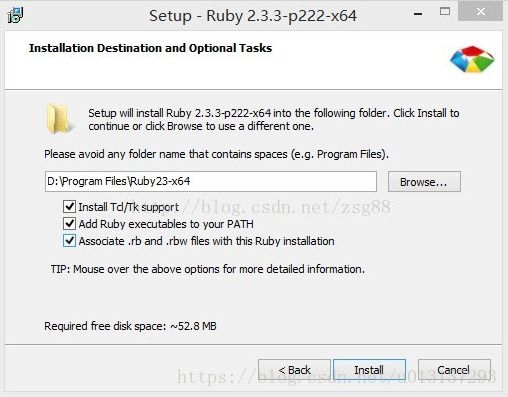The height and width of the screenshot is (397, 508).
Task: Click the 'Required free disk space: ~52.8 MB' text
Action: (130, 326)
